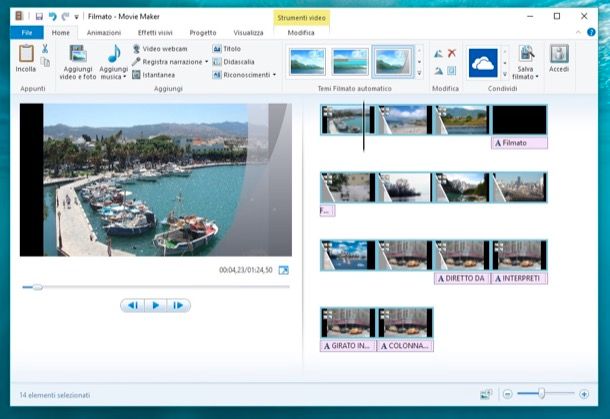
Task: Click Aggiungi video e foto icon
Action: (77, 54)
